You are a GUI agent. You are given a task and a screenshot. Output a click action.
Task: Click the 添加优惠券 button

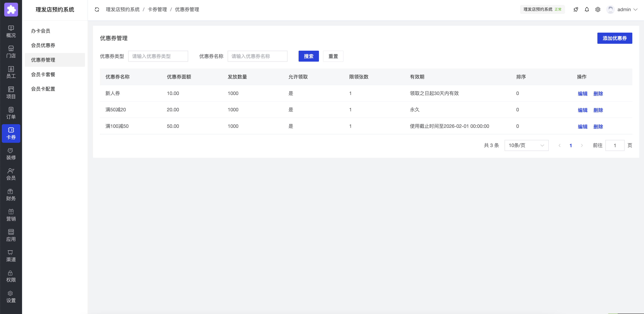click(615, 38)
